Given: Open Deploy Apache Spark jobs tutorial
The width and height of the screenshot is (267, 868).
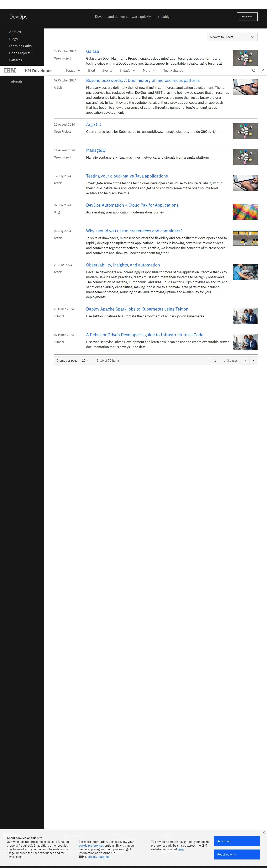Looking at the screenshot, I should point(137,309).
